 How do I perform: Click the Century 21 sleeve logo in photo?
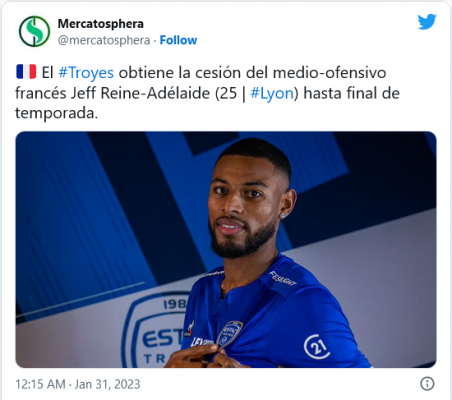(317, 347)
